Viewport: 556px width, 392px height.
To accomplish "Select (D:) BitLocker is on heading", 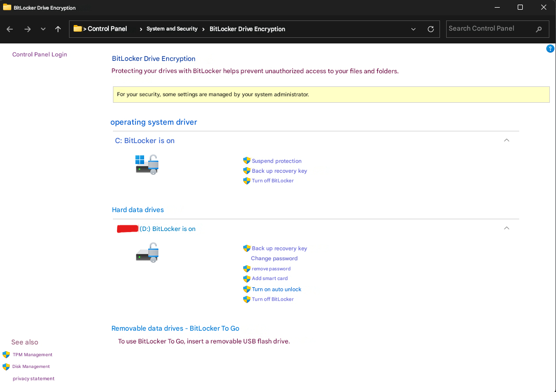I will 168,229.
